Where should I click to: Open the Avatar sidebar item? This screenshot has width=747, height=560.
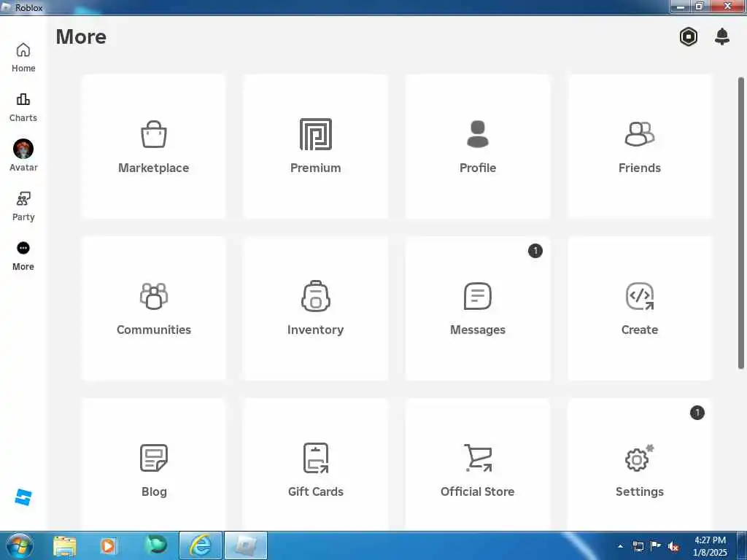point(23,156)
